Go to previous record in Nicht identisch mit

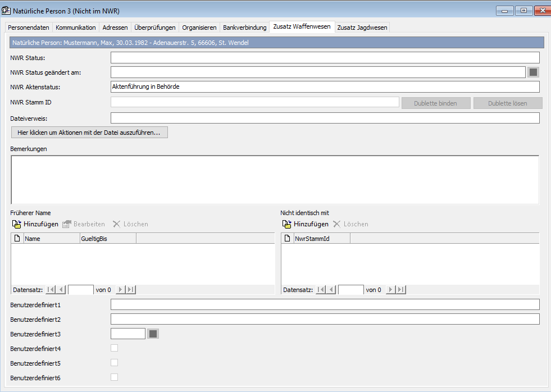click(x=331, y=290)
